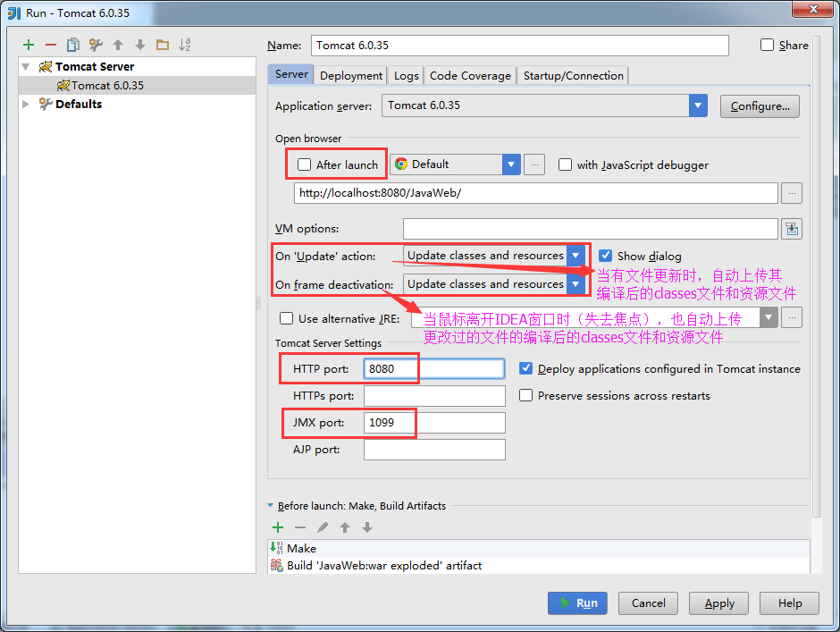Enable Use alternative JRE checkbox
Image resolution: width=840 pixels, height=632 pixels.
click(287, 318)
